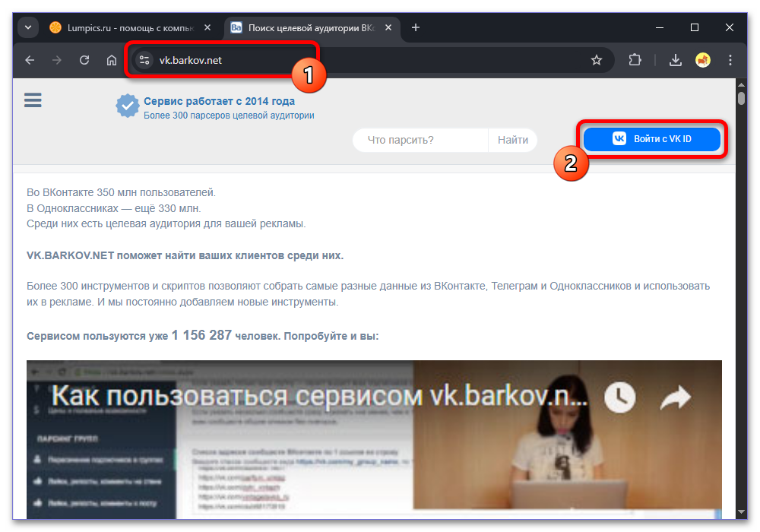Open a new browser tab

[416, 27]
